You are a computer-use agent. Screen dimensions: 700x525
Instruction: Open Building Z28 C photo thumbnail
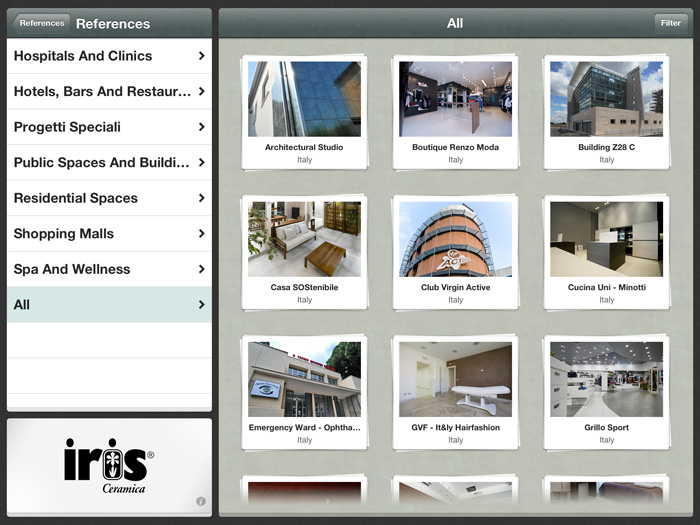pyautogui.click(x=606, y=99)
